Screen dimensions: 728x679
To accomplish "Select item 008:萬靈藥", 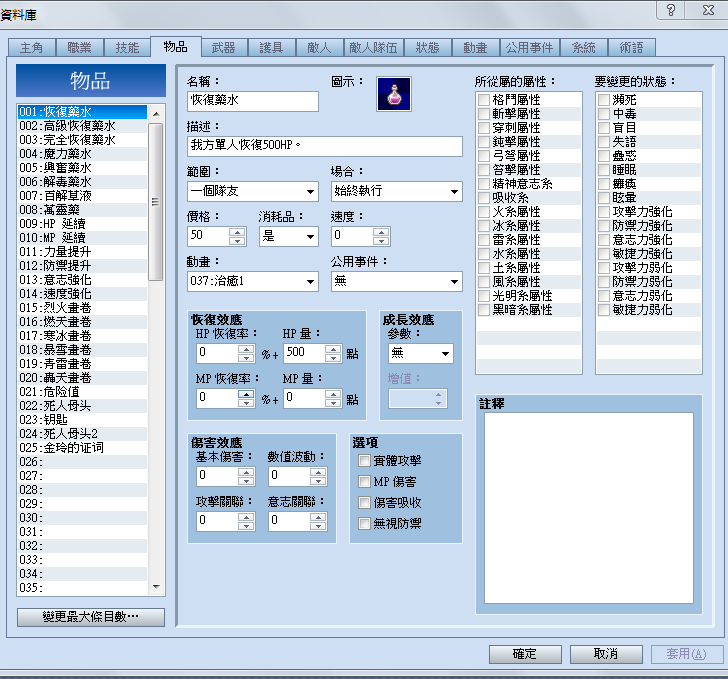I will click(x=83, y=210).
